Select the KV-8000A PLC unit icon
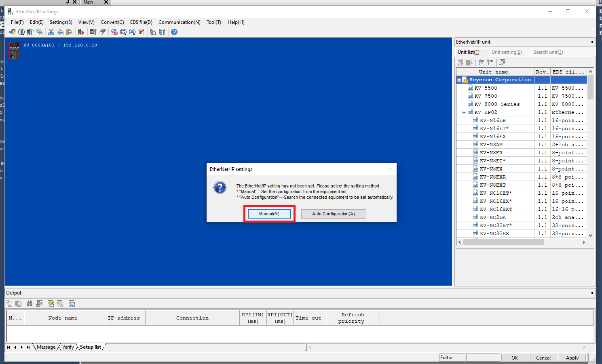 (x=14, y=50)
